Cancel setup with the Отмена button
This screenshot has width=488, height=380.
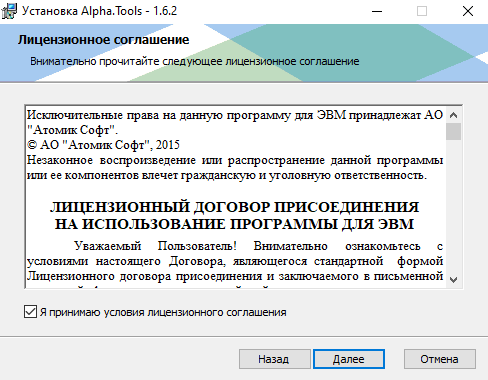coord(440,359)
